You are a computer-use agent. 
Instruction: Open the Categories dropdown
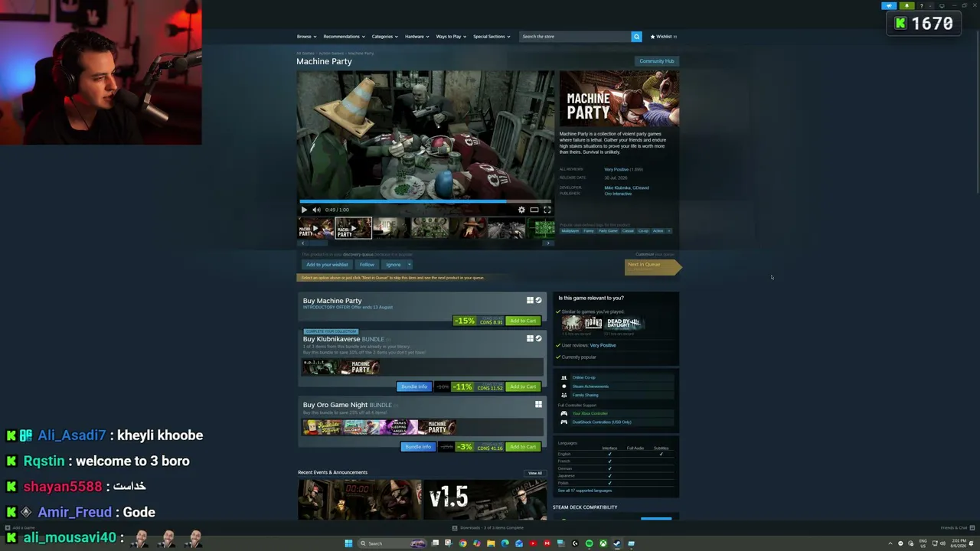click(384, 37)
